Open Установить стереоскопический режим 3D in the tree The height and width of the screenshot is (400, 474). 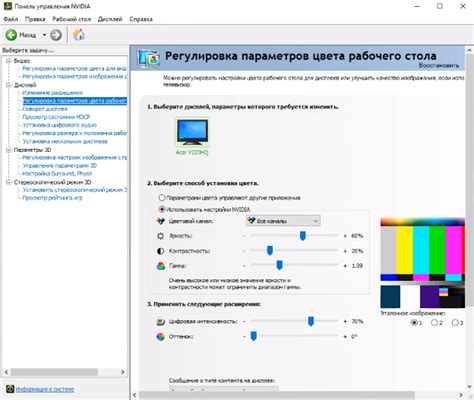tap(75, 190)
